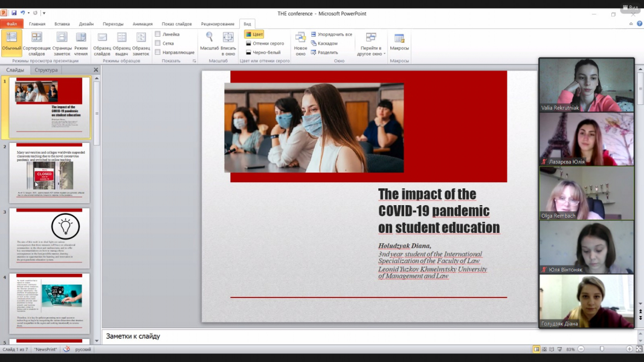Viewport: 644px width, 362px height.
Task: Click the zoom slider in status bar
Action: click(x=602, y=349)
